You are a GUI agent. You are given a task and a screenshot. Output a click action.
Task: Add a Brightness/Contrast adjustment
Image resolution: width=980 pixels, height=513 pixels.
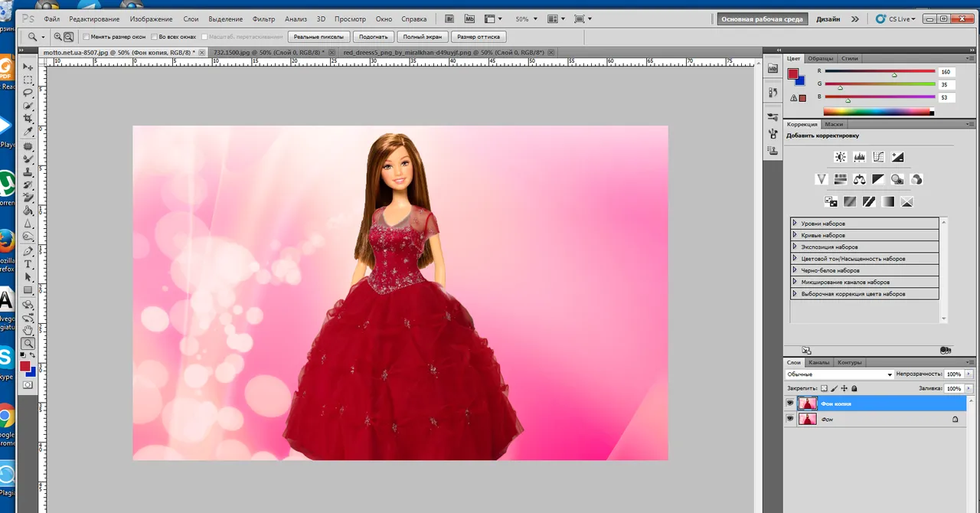[841, 157]
